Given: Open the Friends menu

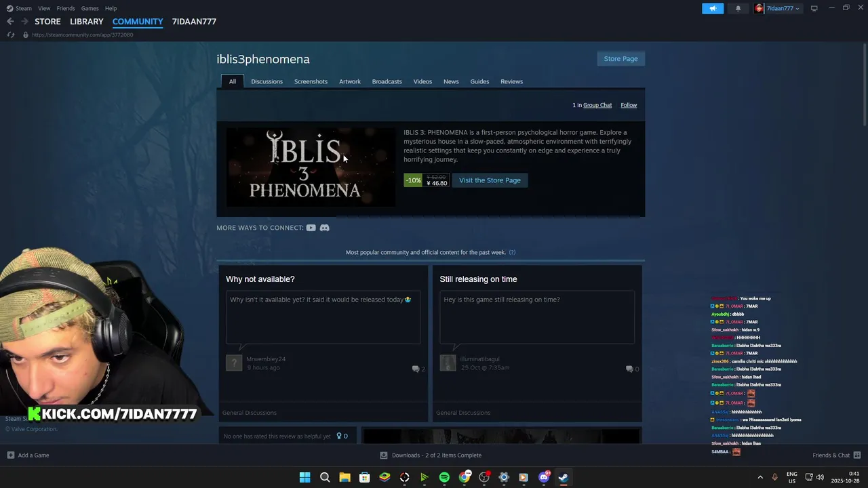Looking at the screenshot, I should (x=66, y=8).
